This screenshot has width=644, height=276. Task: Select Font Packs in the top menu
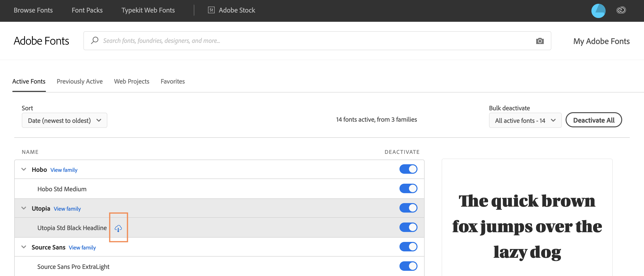point(87,10)
